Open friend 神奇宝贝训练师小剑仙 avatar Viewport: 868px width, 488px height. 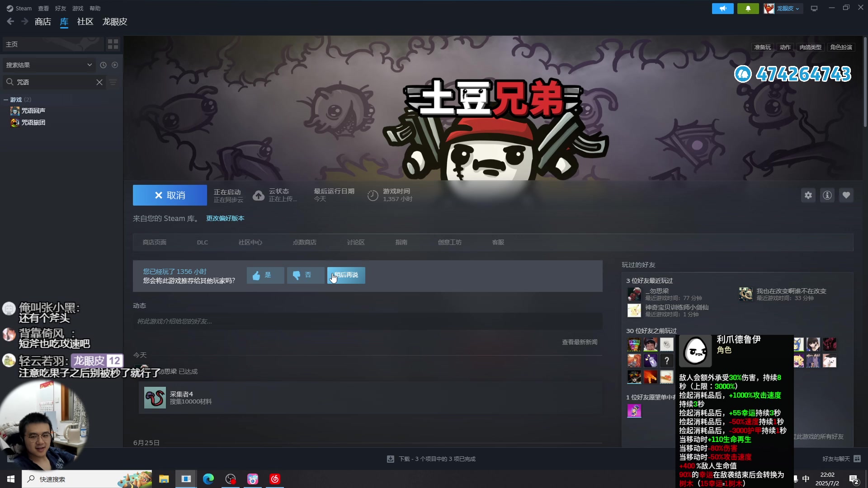click(x=634, y=310)
